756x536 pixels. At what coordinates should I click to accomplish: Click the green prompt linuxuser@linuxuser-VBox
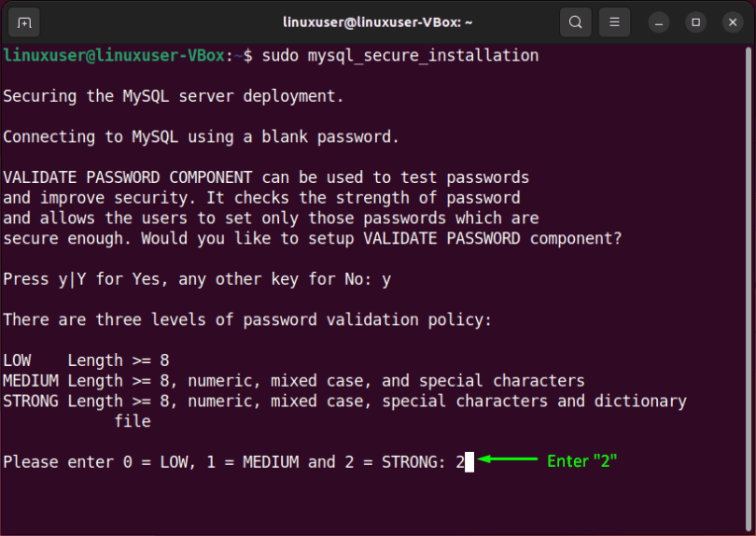click(x=114, y=56)
